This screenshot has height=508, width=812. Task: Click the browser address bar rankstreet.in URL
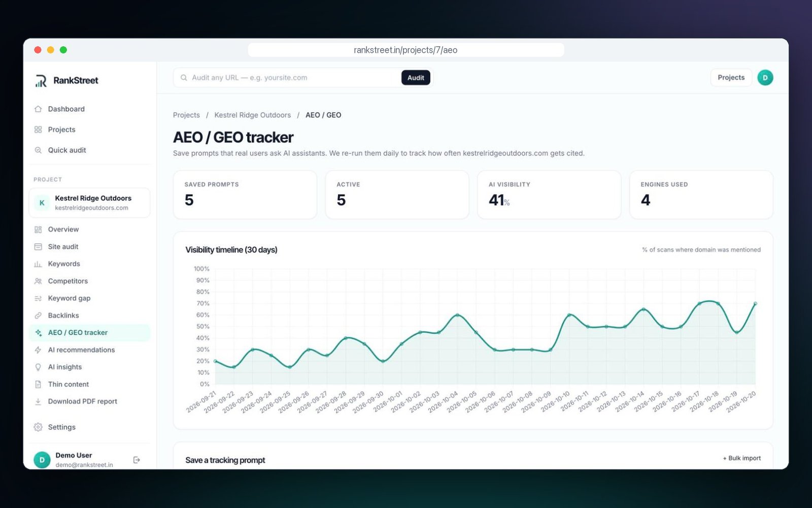(x=405, y=50)
